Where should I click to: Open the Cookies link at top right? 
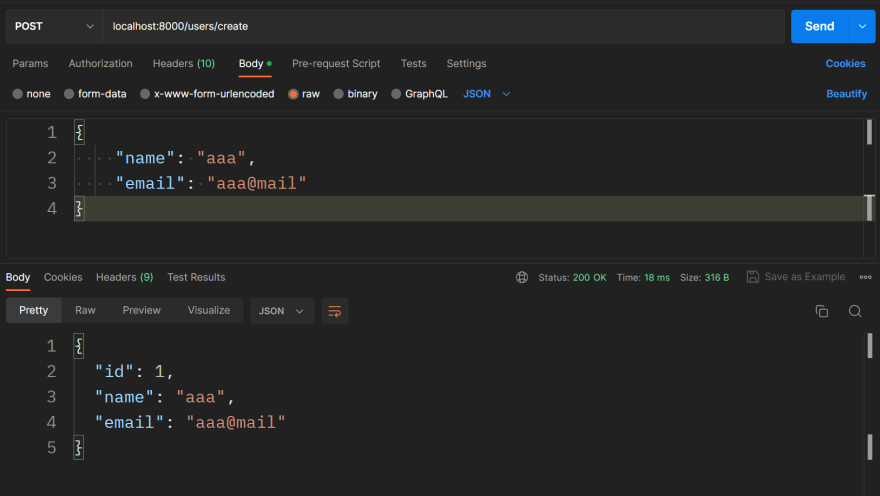click(845, 63)
